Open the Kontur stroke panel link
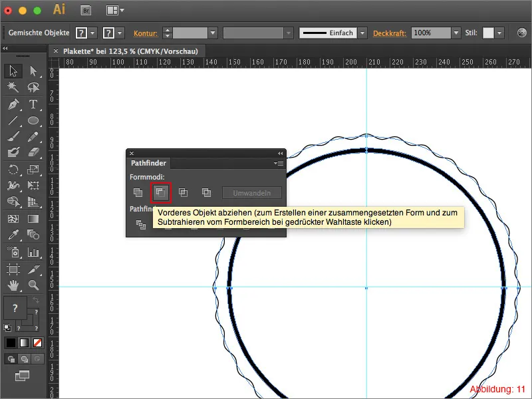 point(146,33)
